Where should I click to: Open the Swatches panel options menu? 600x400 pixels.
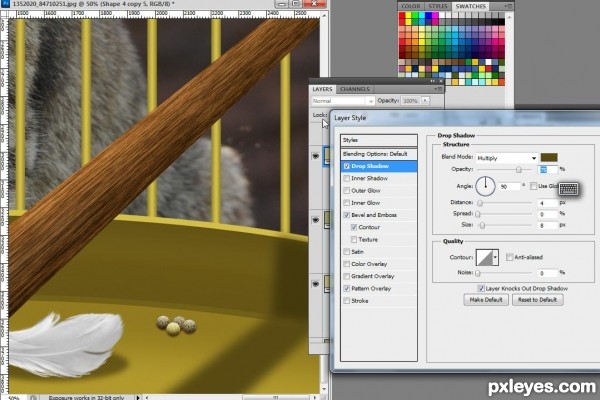508,6
